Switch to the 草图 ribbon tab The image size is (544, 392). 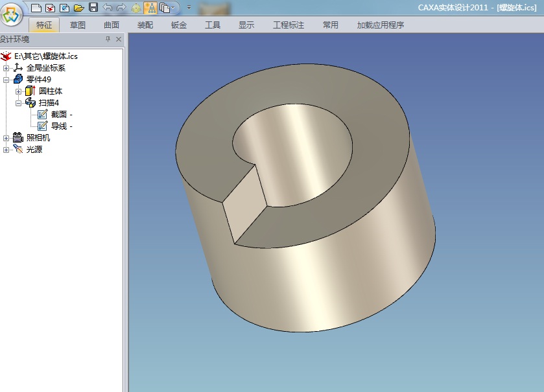coord(78,25)
